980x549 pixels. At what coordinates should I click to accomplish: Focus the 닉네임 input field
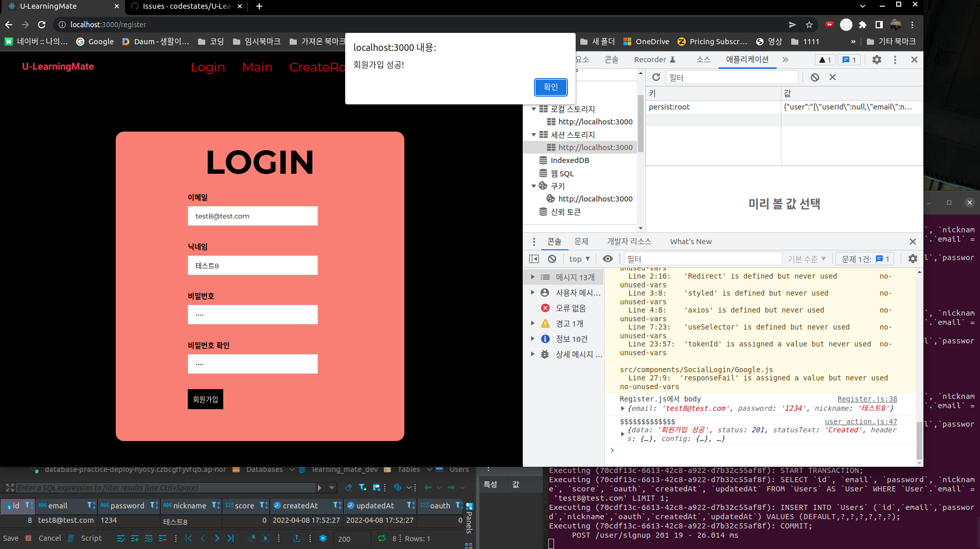click(253, 265)
